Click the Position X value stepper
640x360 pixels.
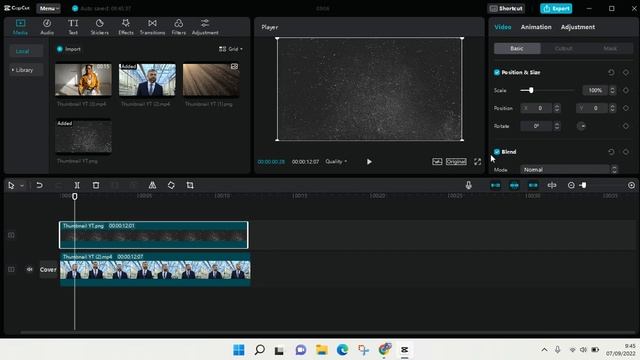point(557,108)
